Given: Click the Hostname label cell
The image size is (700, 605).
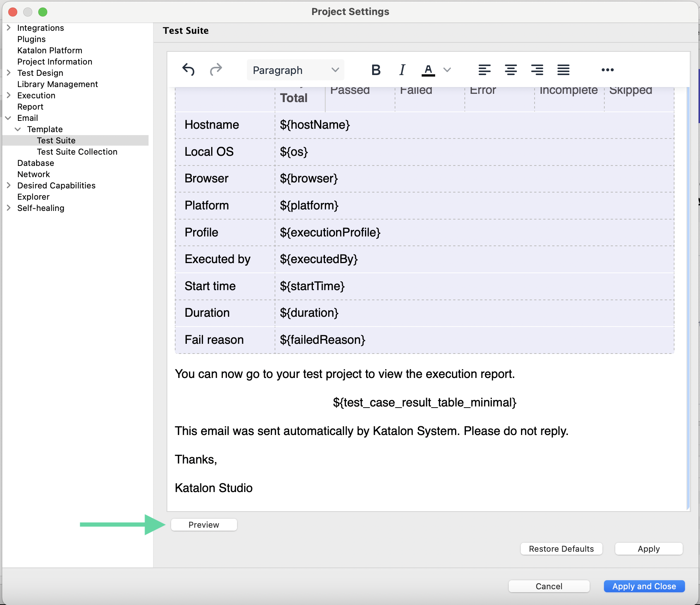Looking at the screenshot, I should tap(225, 125).
